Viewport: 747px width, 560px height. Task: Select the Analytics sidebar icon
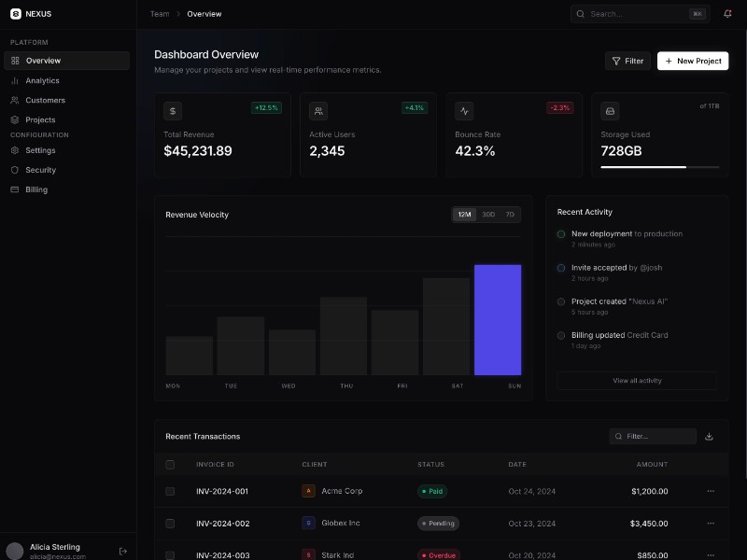pyautogui.click(x=15, y=80)
